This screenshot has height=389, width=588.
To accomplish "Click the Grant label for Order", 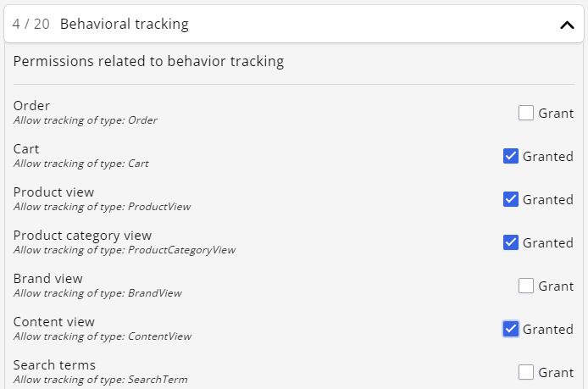I will point(556,113).
